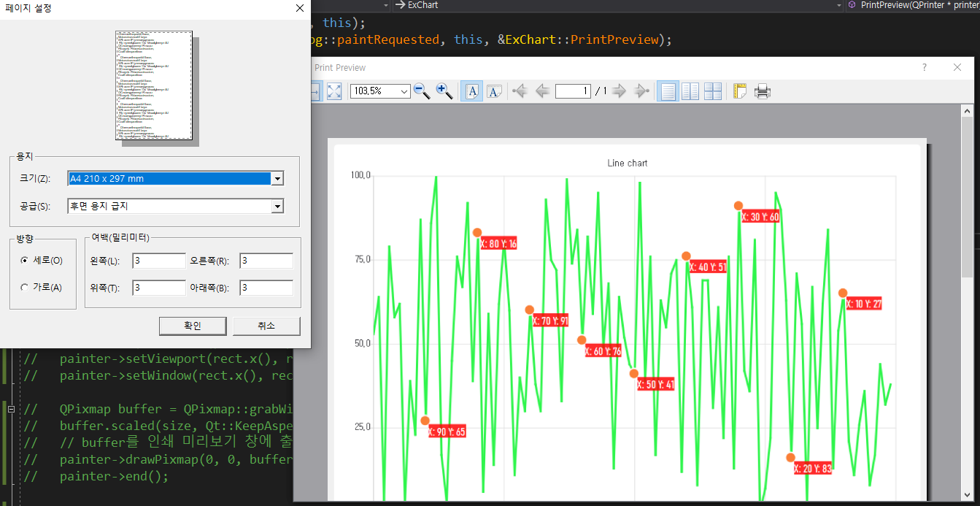Viewport: 980px width, 506px height.
Task: Show overview of all pages
Action: (x=712, y=91)
